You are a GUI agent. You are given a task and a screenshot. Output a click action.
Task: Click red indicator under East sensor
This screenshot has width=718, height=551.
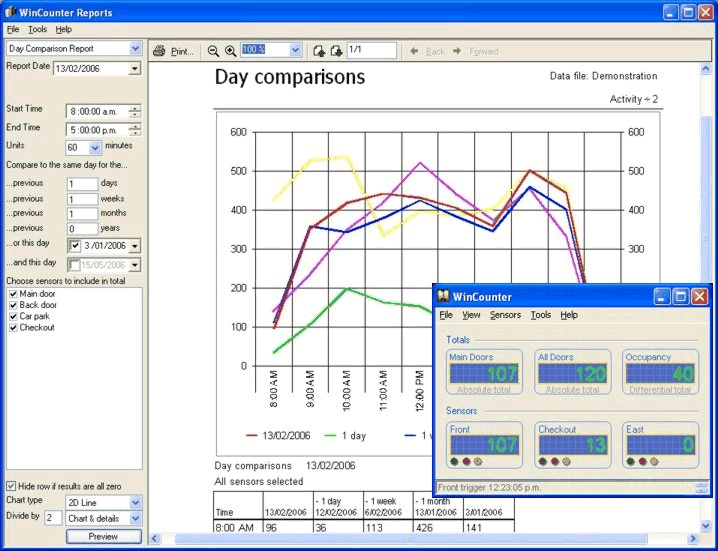pyautogui.click(x=643, y=462)
